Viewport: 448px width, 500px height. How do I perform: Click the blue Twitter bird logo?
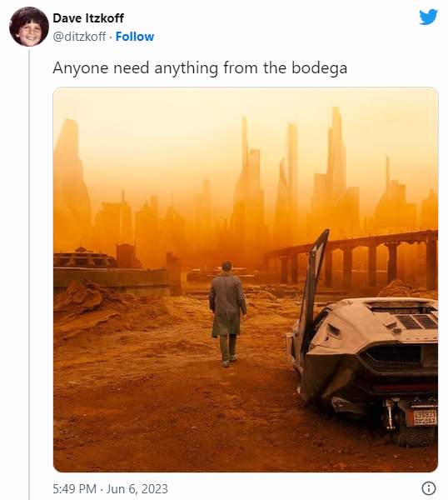point(429,17)
